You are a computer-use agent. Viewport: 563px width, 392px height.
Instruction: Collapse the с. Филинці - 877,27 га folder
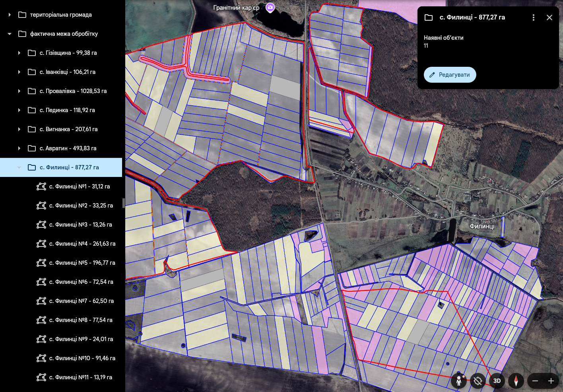[x=19, y=167]
